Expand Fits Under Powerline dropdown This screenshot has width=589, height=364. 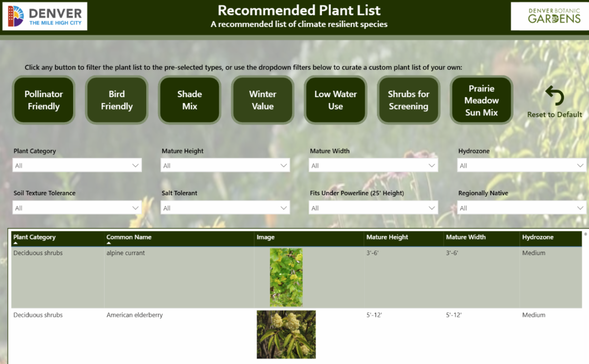pyautogui.click(x=374, y=208)
